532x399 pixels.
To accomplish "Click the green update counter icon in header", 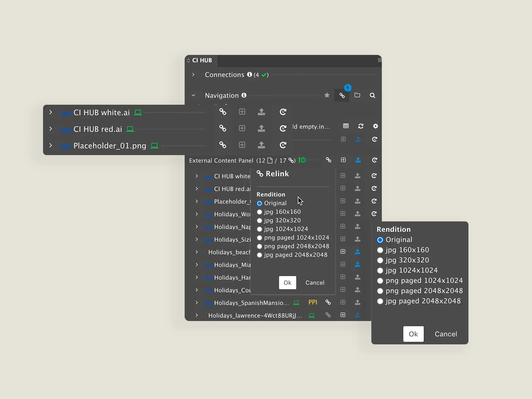I will 302,160.
